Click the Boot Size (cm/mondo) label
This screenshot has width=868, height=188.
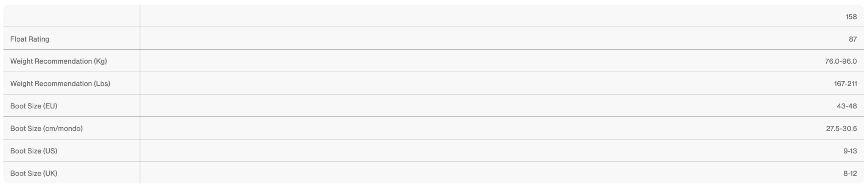pyautogui.click(x=46, y=128)
